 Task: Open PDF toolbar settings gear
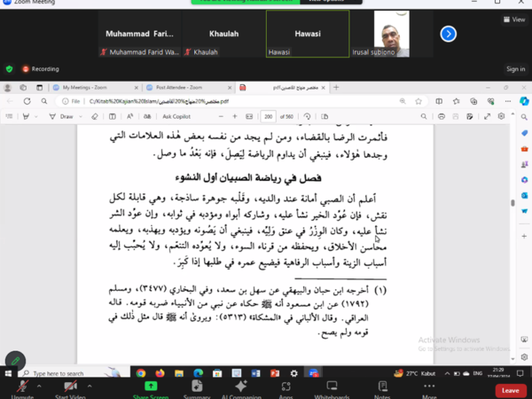501,116
